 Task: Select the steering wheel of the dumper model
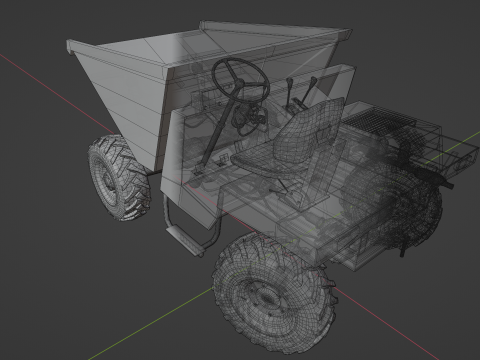click(x=240, y=80)
